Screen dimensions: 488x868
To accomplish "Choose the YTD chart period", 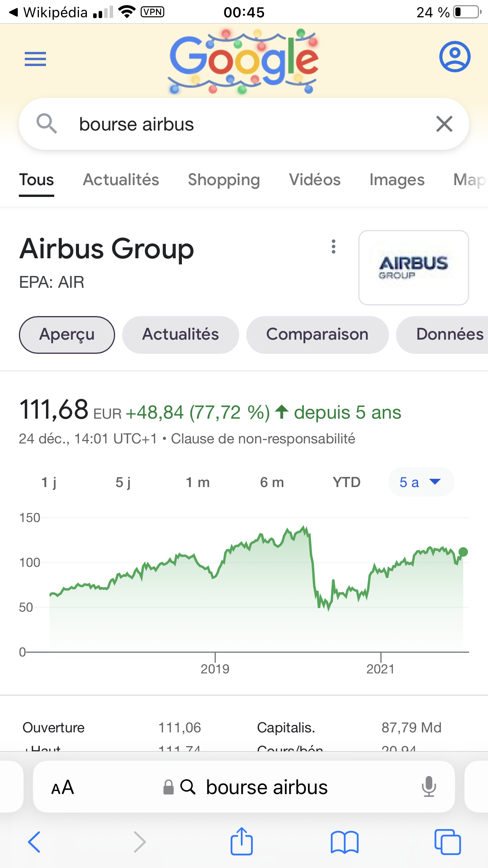I will coord(347,482).
